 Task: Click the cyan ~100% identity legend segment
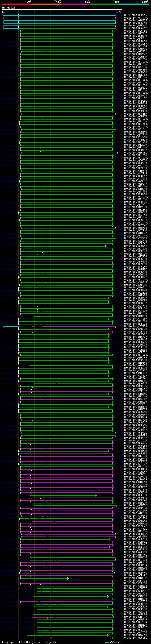134,4
